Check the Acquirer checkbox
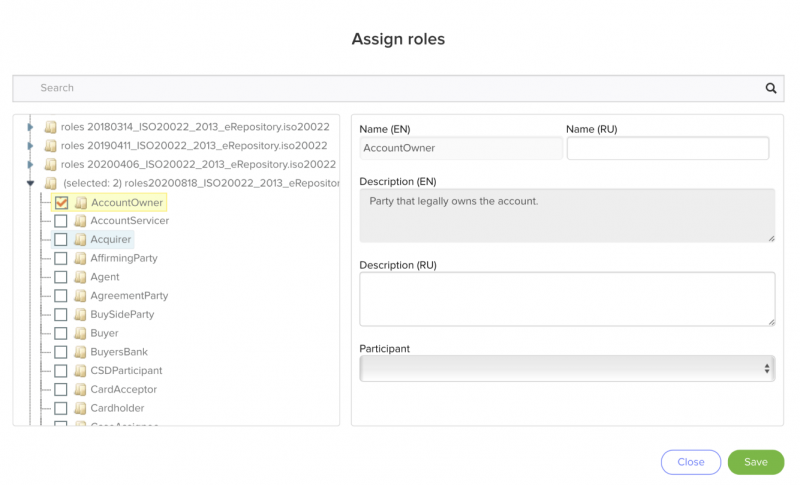The image size is (800, 485). click(61, 240)
